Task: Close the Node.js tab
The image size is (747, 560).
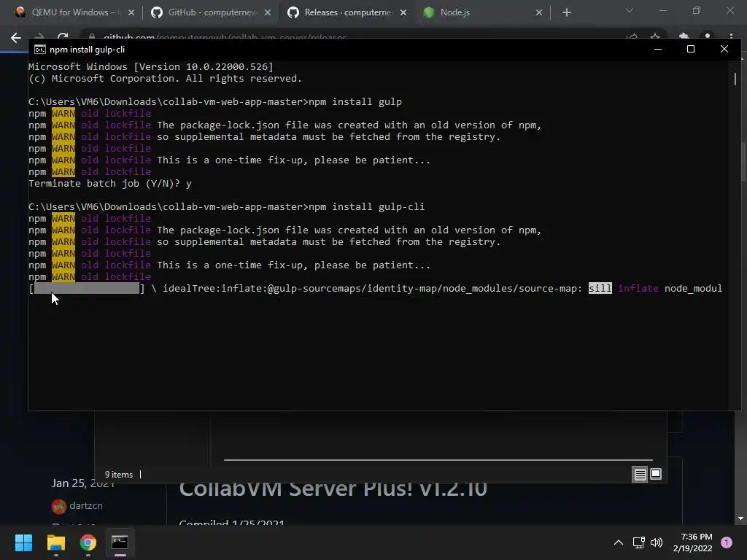Action: [539, 12]
